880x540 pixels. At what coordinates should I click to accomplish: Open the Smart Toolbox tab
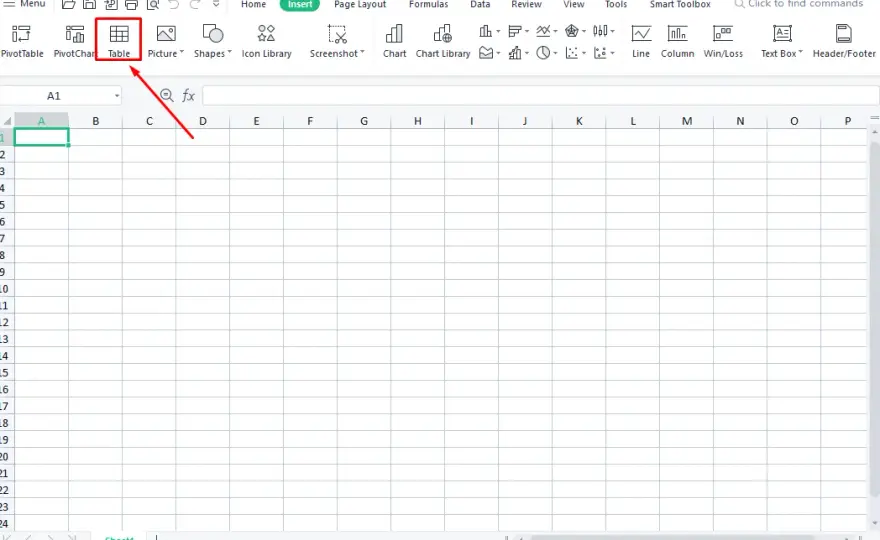680,4
